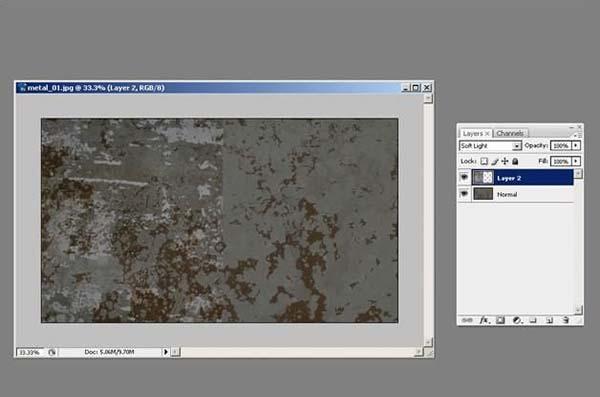Toggle lock transparent pixels
The height and width of the screenshot is (397, 600).
[484, 161]
